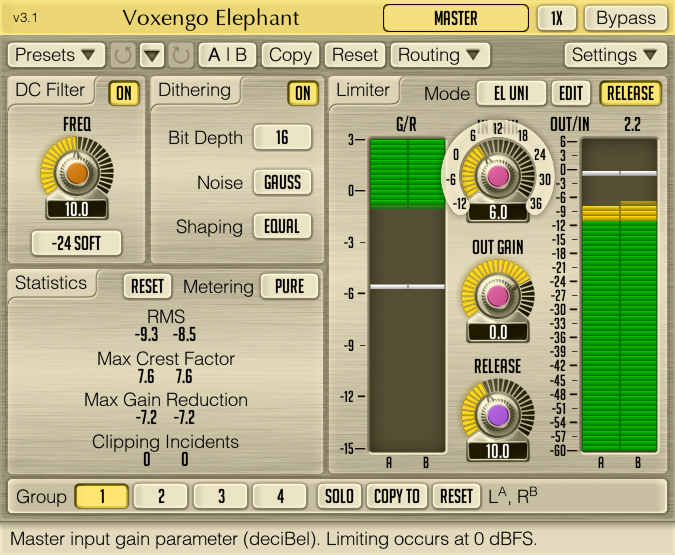Image resolution: width=675 pixels, height=555 pixels.
Task: Click the top toolbar Reset button
Action: (x=355, y=55)
